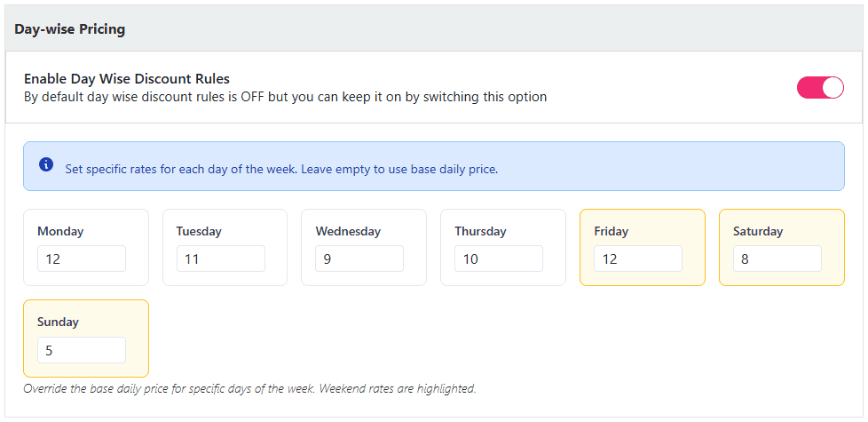Click the Tuesday card label
Viewport: 868px width, 422px height.
click(x=199, y=232)
